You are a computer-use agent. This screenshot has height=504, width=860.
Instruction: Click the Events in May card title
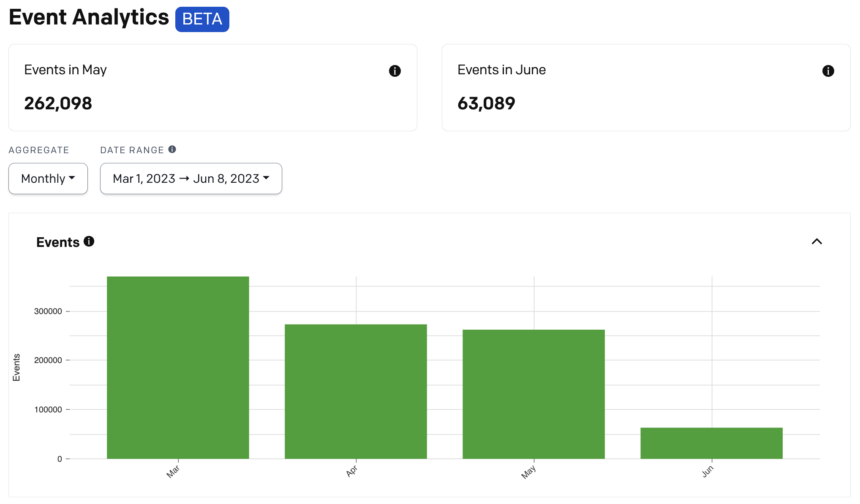65,70
